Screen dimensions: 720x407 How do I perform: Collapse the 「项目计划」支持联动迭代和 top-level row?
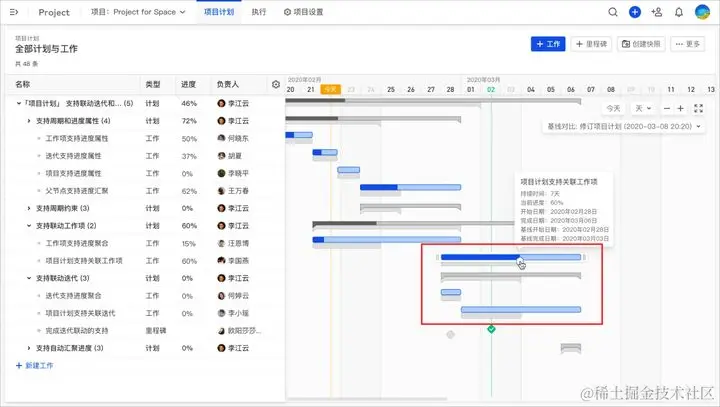pos(19,103)
